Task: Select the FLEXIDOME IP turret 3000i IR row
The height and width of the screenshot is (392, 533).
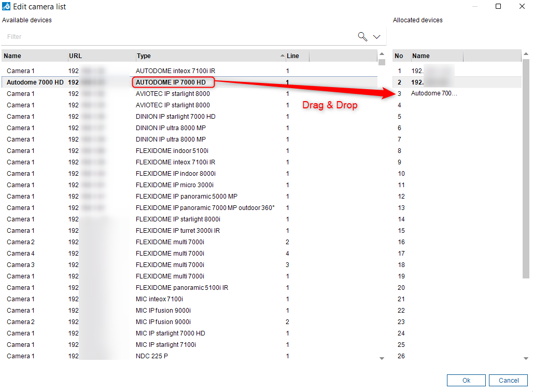Action: pos(190,231)
